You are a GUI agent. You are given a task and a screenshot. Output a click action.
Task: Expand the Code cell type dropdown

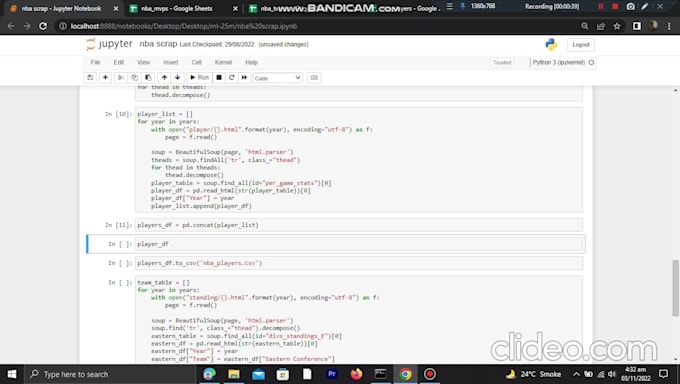(278, 78)
